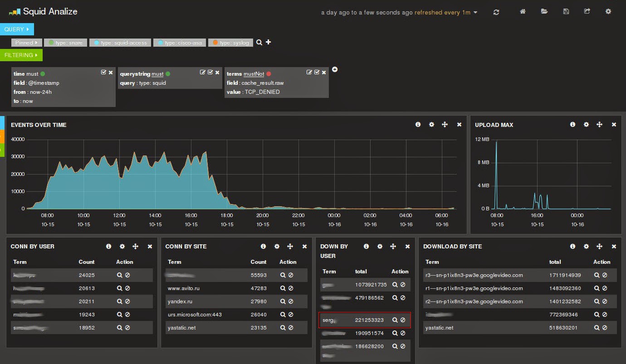Save the dashboard with floppy icon
Viewport: 626px width, 364px height.
tap(566, 12)
